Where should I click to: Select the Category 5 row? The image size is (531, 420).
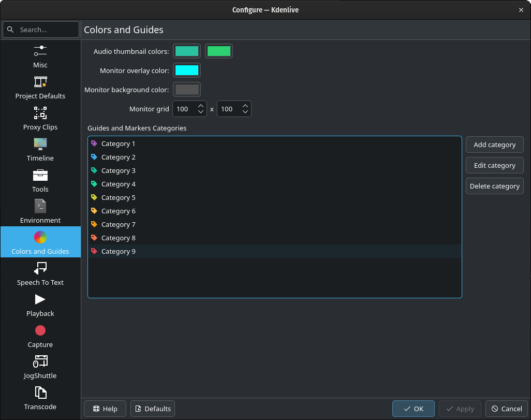(275, 197)
